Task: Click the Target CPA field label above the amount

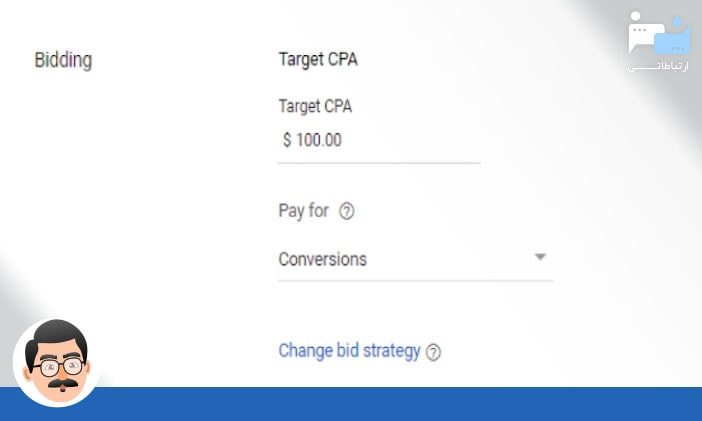Action: 315,106
